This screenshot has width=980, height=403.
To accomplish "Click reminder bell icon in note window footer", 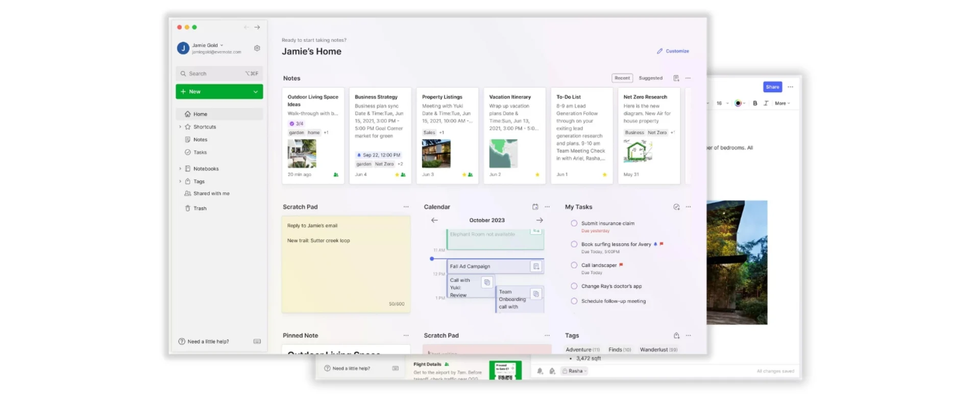I will pyautogui.click(x=540, y=371).
